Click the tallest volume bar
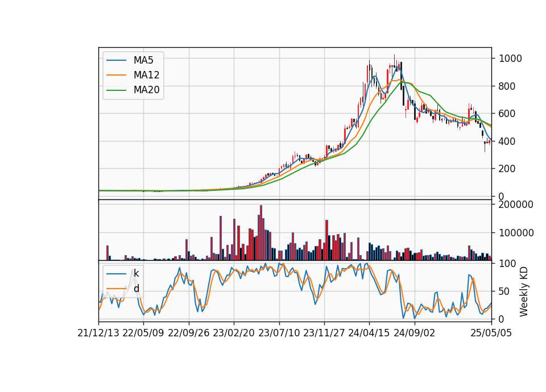This screenshot has height=392, width=546. (261, 233)
